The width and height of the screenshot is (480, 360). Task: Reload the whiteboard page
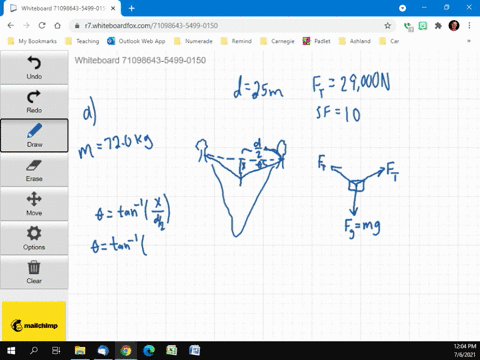pos(42,26)
